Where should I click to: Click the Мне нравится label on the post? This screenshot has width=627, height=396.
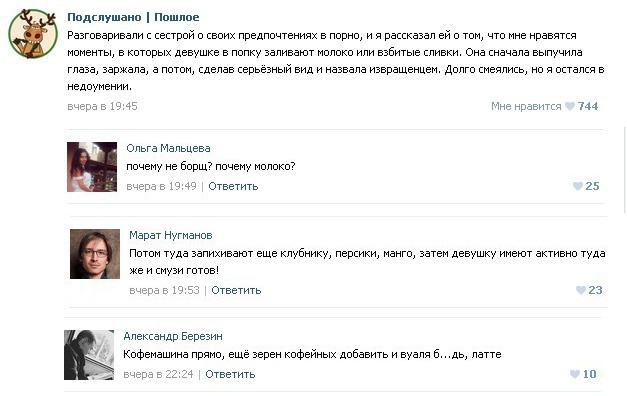tap(526, 106)
